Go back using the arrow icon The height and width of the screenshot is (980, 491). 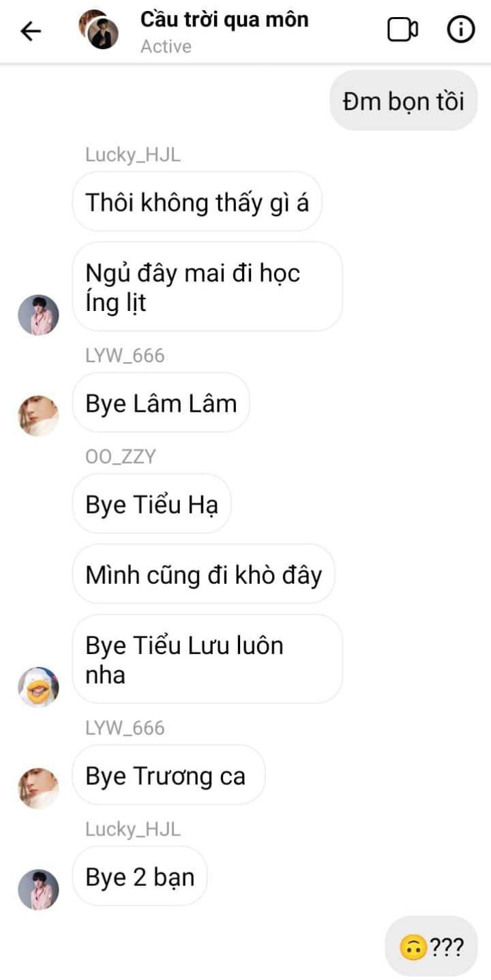click(x=31, y=31)
